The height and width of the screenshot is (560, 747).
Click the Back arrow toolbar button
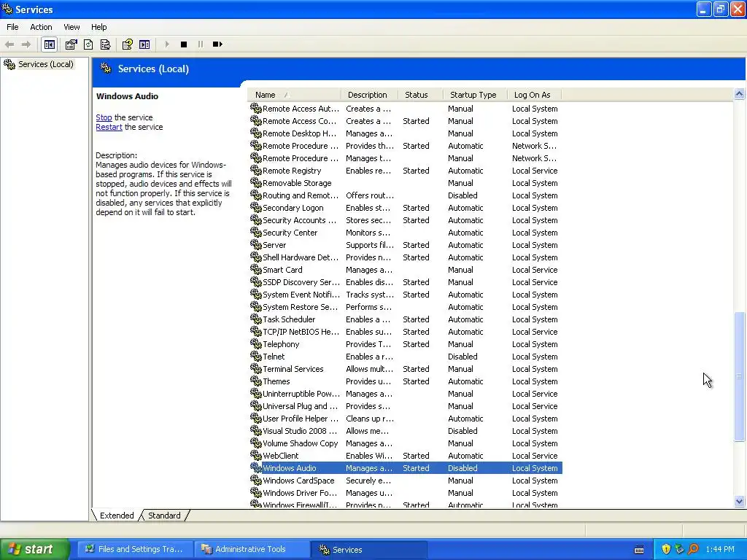(9, 44)
